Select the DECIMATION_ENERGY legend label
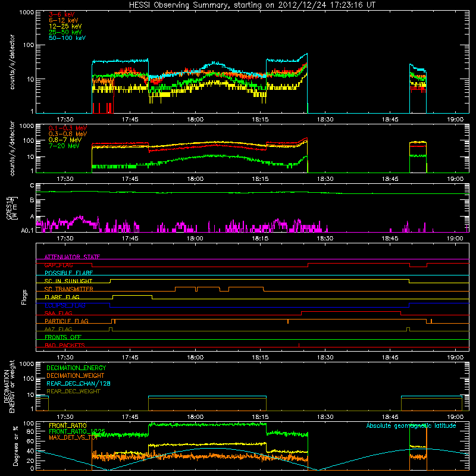The height and width of the screenshot is (476, 476). pos(76,368)
